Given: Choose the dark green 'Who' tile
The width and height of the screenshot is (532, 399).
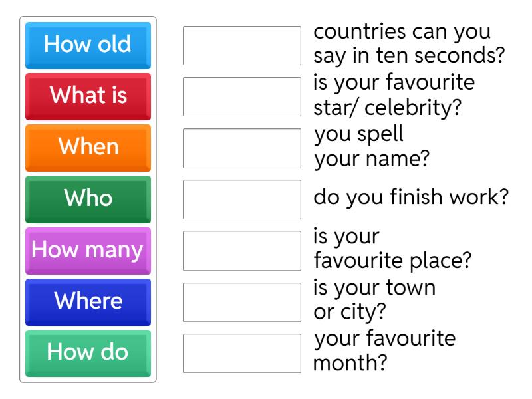Looking at the screenshot, I should [x=88, y=199].
